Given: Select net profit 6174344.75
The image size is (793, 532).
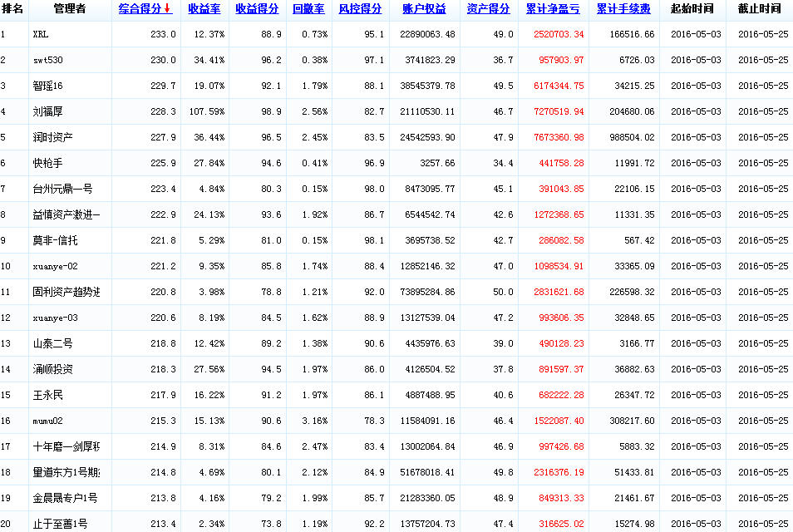Looking at the screenshot, I should tap(559, 86).
